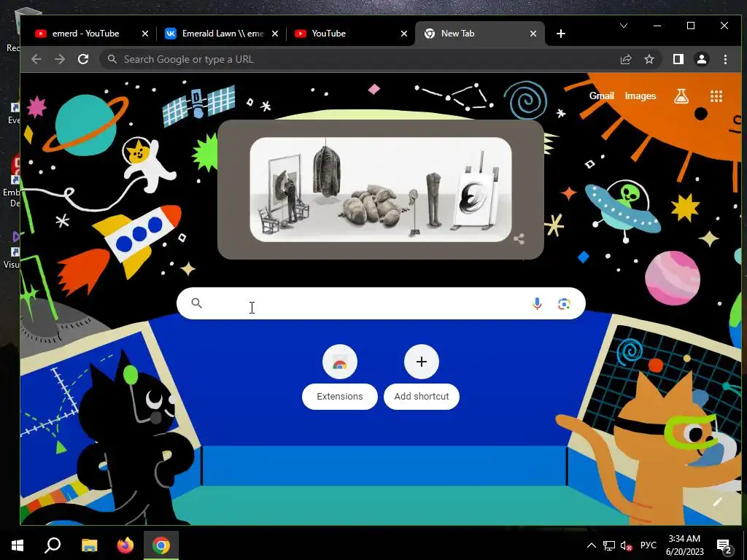This screenshot has height=560, width=747.
Task: Share this page via the share icon
Action: (625, 59)
